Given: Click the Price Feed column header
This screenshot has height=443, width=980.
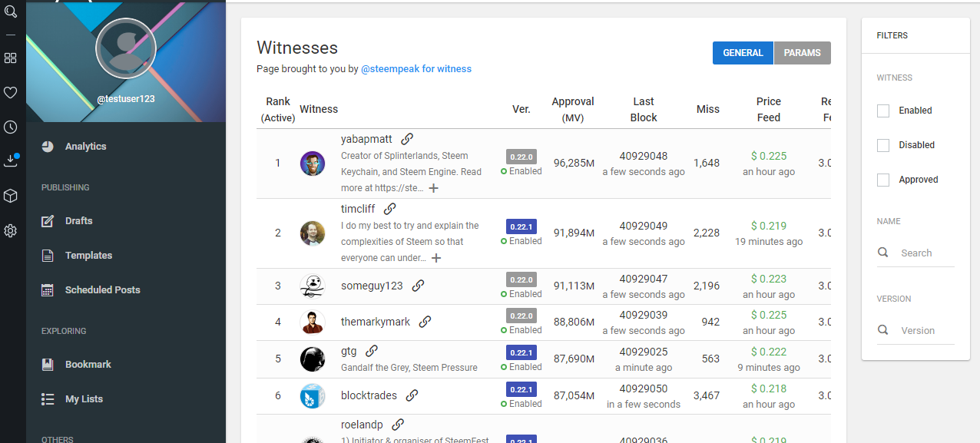Looking at the screenshot, I should 769,110.
